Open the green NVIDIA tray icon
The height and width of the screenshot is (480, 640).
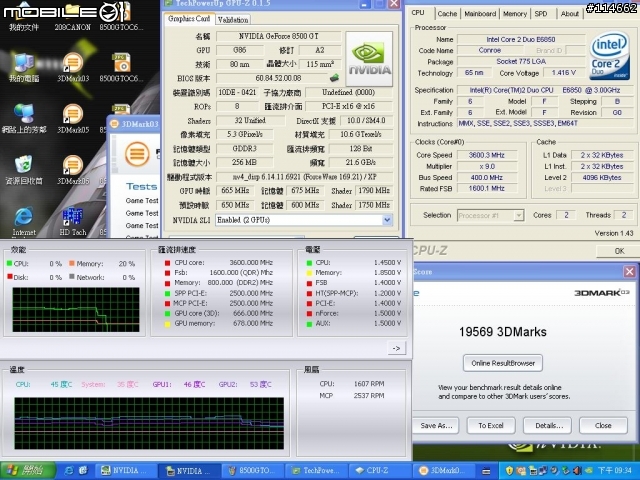coord(588,471)
